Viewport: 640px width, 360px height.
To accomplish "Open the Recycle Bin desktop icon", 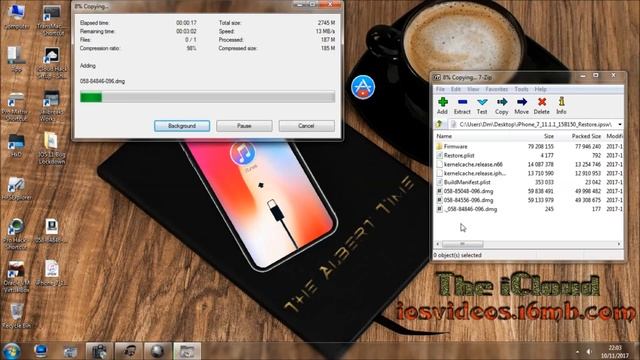I will tap(16, 315).
